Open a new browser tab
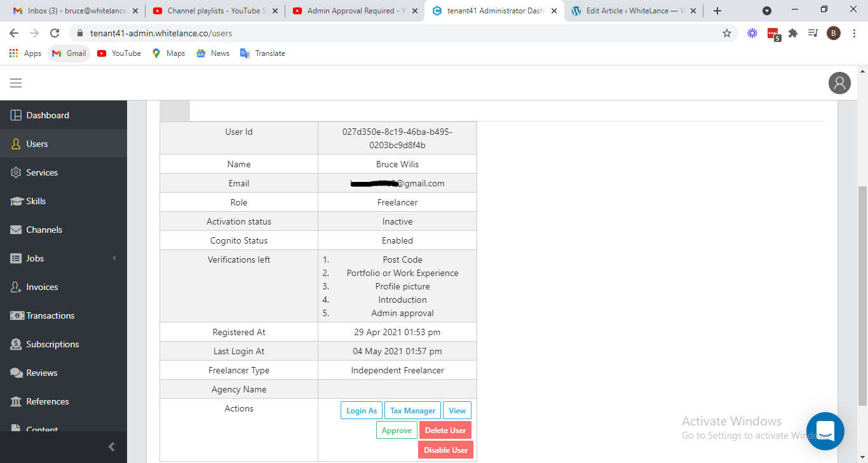 coord(717,11)
